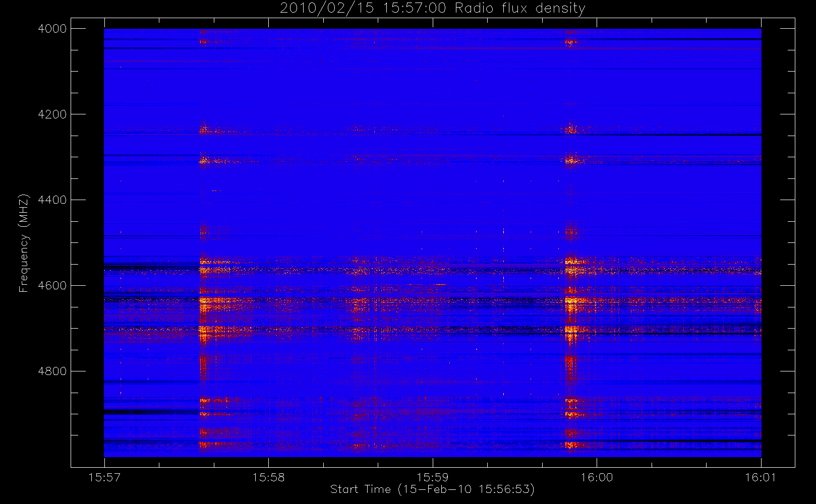Image resolution: width=816 pixels, height=504 pixels.
Task: Click the 4000 frequency tick label
Action: coord(52,29)
